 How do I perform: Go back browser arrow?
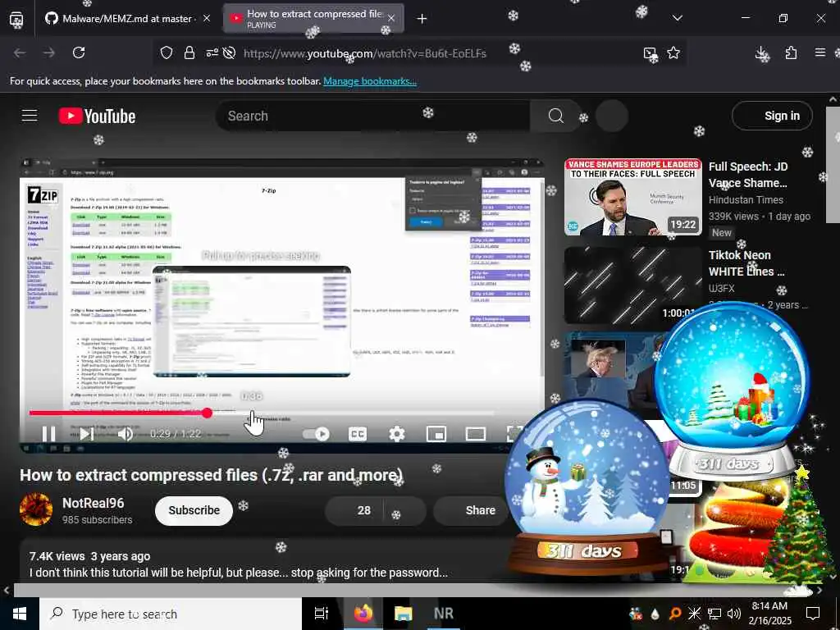(x=20, y=52)
